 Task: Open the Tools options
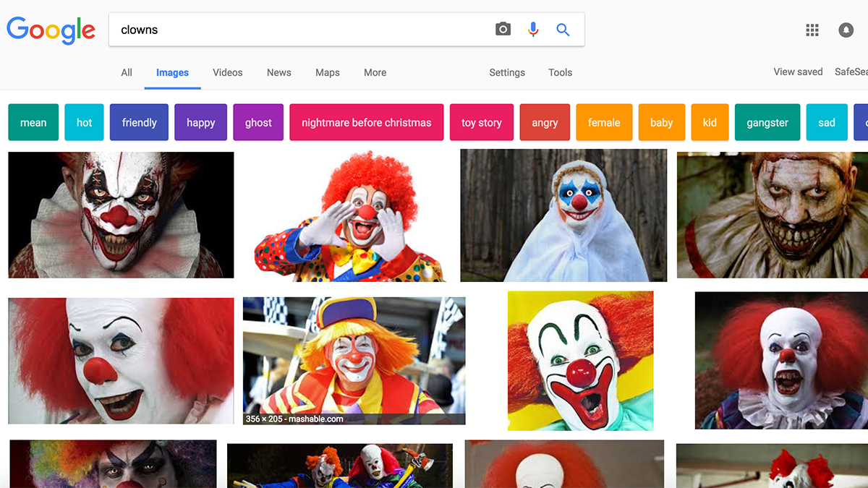[560, 72]
